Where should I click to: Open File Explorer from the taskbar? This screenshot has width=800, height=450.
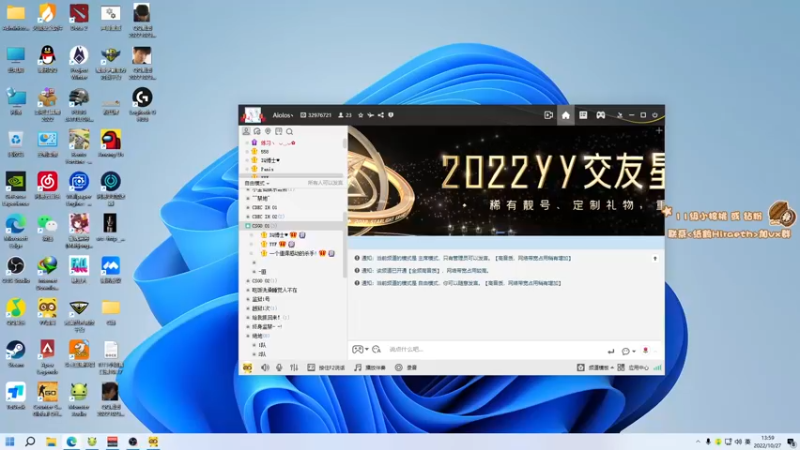(51, 441)
